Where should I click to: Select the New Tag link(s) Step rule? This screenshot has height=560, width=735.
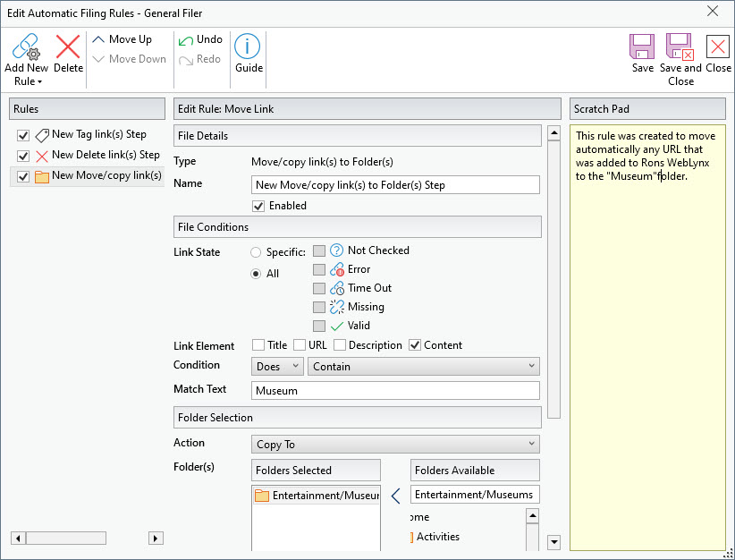coord(99,134)
